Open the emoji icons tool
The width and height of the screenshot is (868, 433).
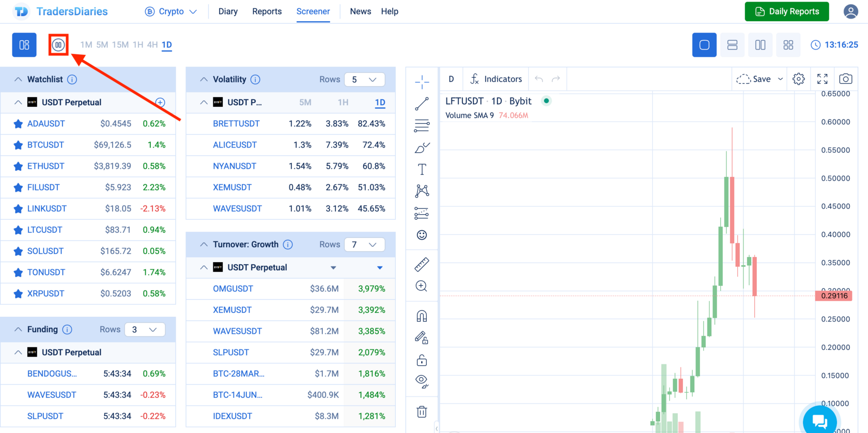pyautogui.click(x=422, y=235)
